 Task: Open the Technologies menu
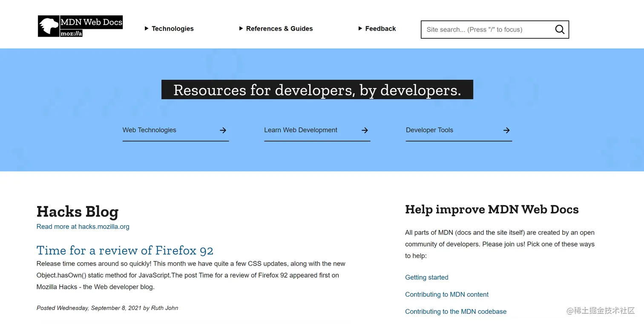[x=172, y=29]
